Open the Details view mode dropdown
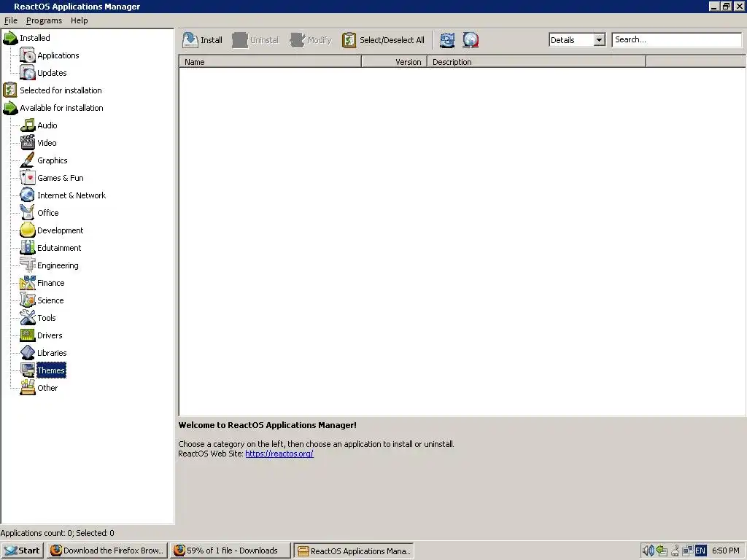The image size is (747, 560). tap(599, 40)
